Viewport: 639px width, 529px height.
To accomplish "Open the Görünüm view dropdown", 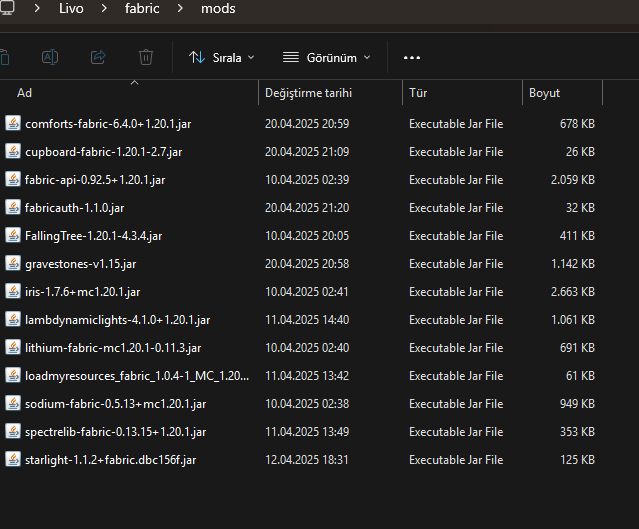I will click(327, 57).
